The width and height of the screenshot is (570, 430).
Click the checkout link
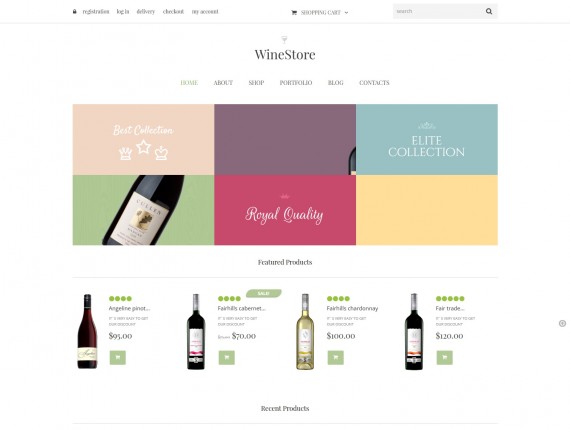click(x=173, y=12)
